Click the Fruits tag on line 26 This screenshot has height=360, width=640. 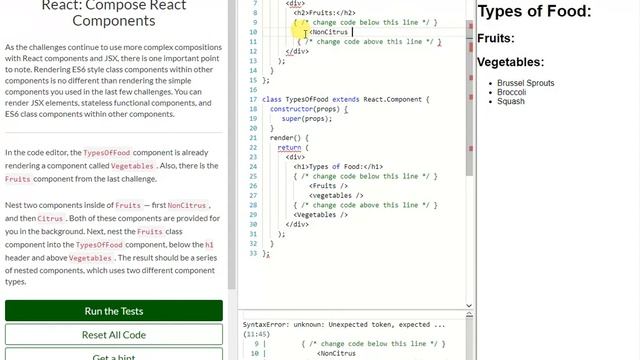(329, 186)
